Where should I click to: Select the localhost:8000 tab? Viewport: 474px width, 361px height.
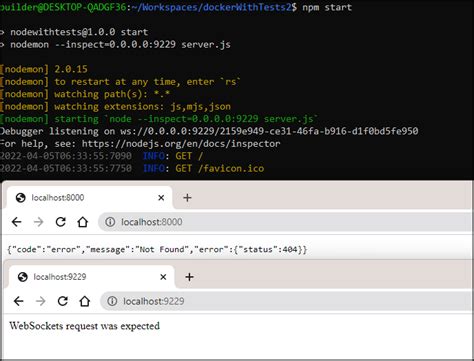coord(89,198)
